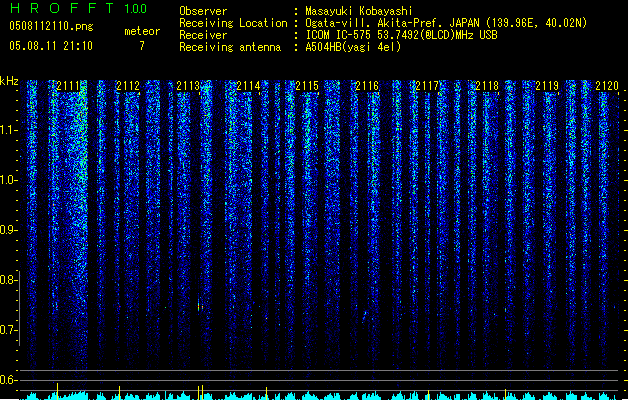Click the 2120 time marker
Screen dimensions: 629x400
(x=607, y=86)
